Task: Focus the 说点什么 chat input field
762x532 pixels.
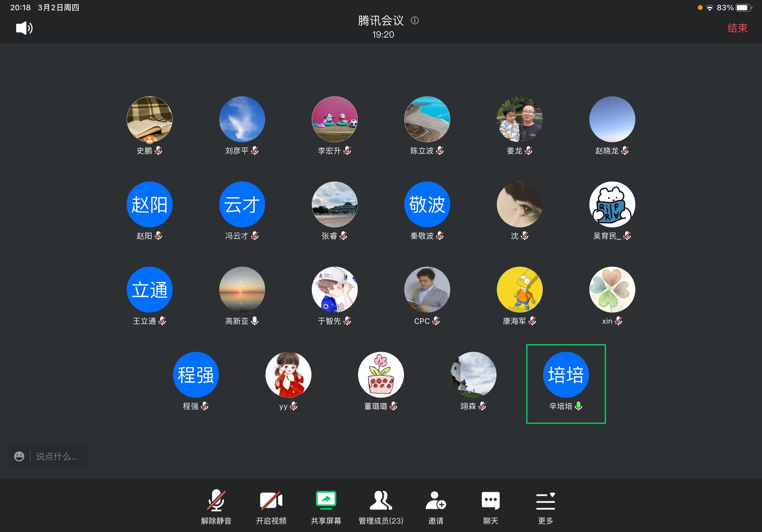Action: point(57,456)
